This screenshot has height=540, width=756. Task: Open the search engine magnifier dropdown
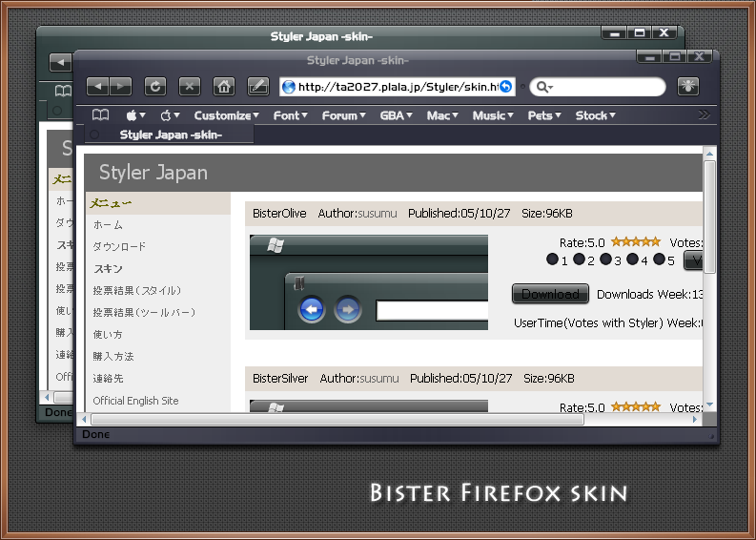click(x=544, y=87)
